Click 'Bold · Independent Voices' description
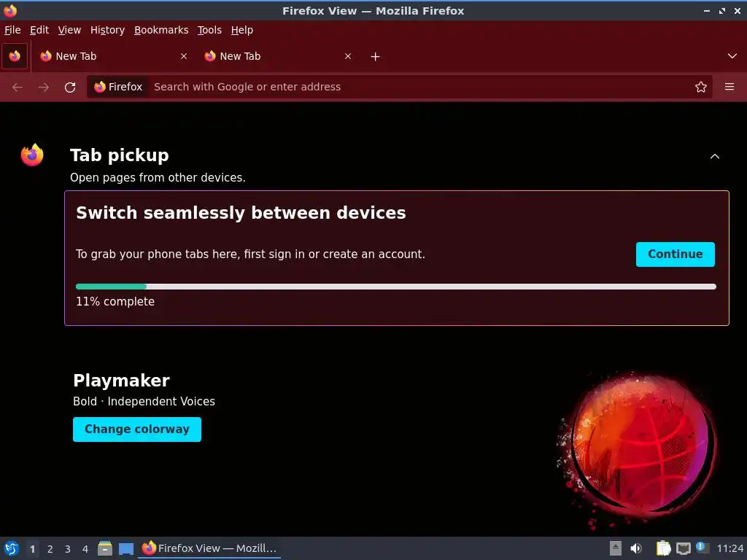 pyautogui.click(x=144, y=402)
